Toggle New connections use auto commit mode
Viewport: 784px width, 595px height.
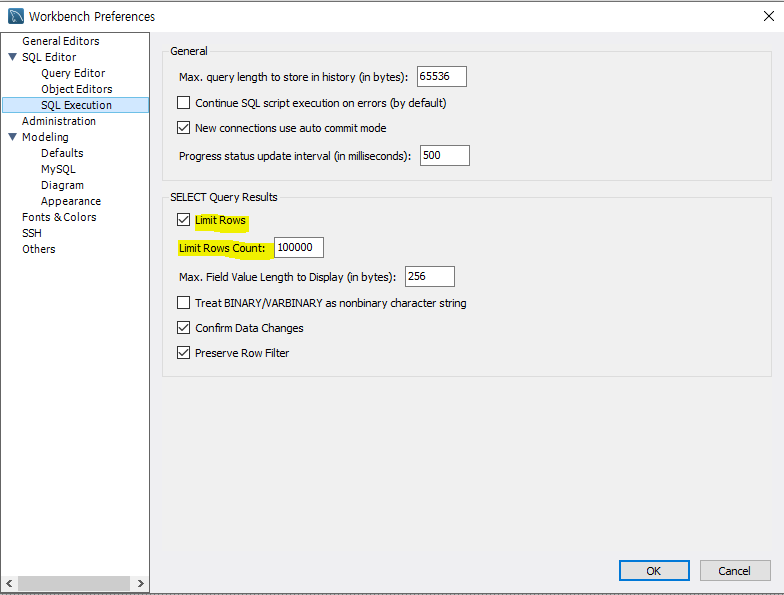tap(184, 128)
